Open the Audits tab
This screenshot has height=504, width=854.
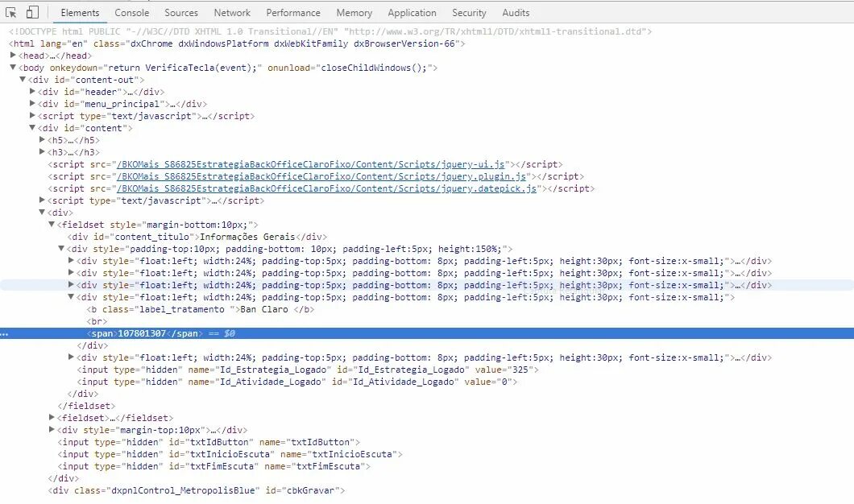516,13
